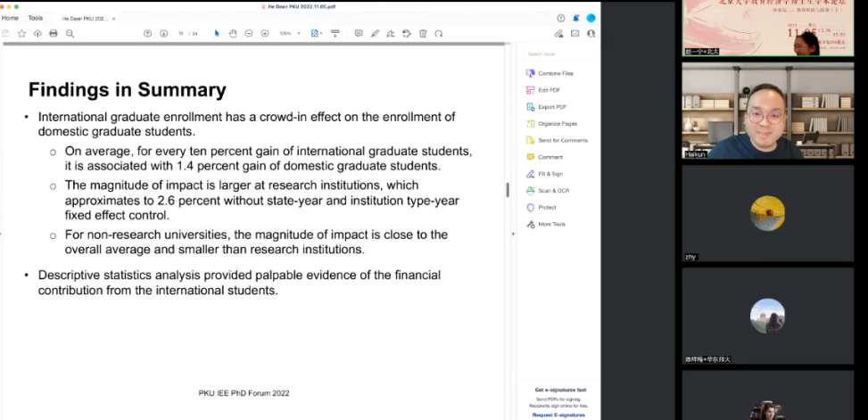Collapse the right tools pane arrow
Viewport: 868px width, 420px height.
513,234
